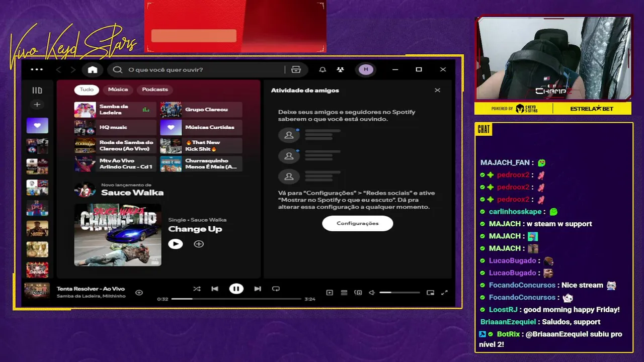Add Change Up to your library
This screenshot has width=644, height=362.
(x=199, y=244)
